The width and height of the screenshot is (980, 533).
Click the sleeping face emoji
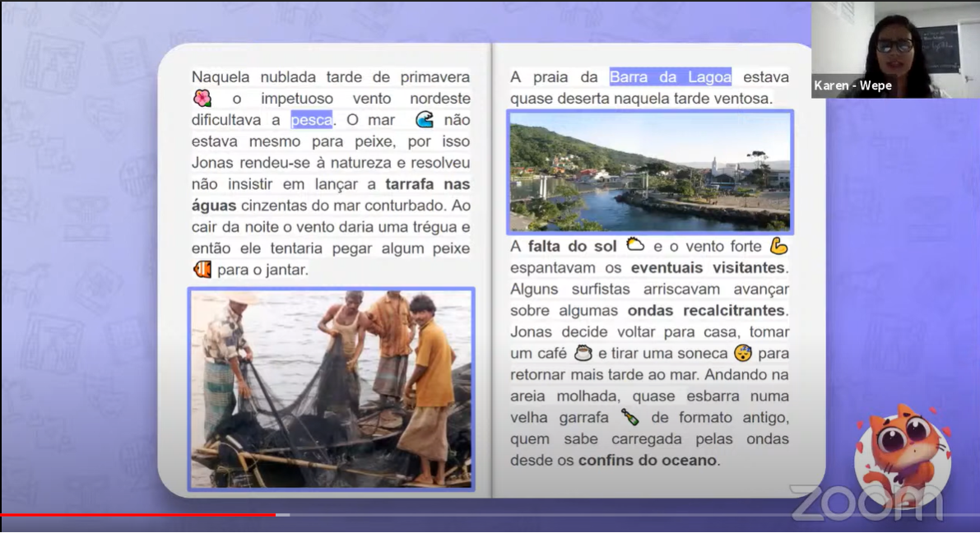tap(742, 354)
